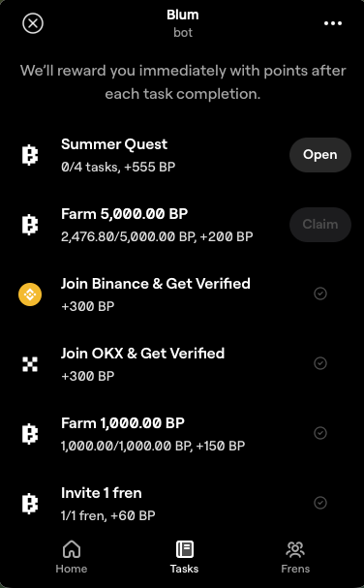Click the Farm 5,000.00 BP progress text
This screenshot has height=588, width=364.
tap(157, 237)
